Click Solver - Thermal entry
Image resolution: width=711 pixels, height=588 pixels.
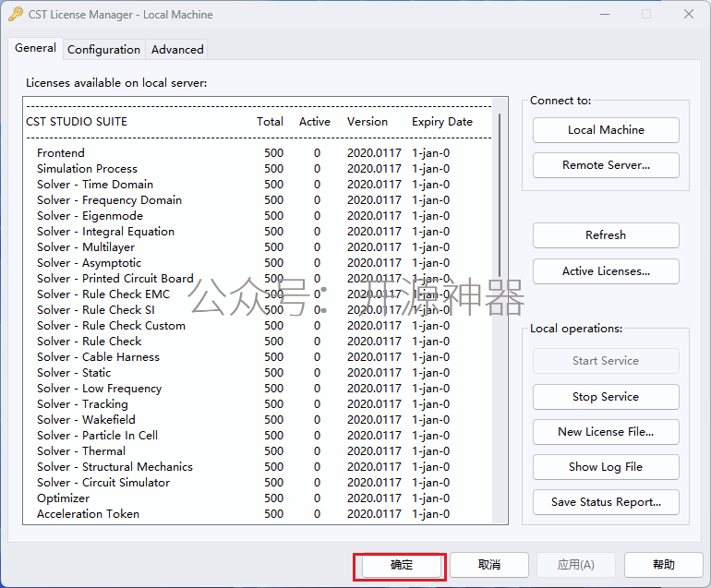click(244, 451)
